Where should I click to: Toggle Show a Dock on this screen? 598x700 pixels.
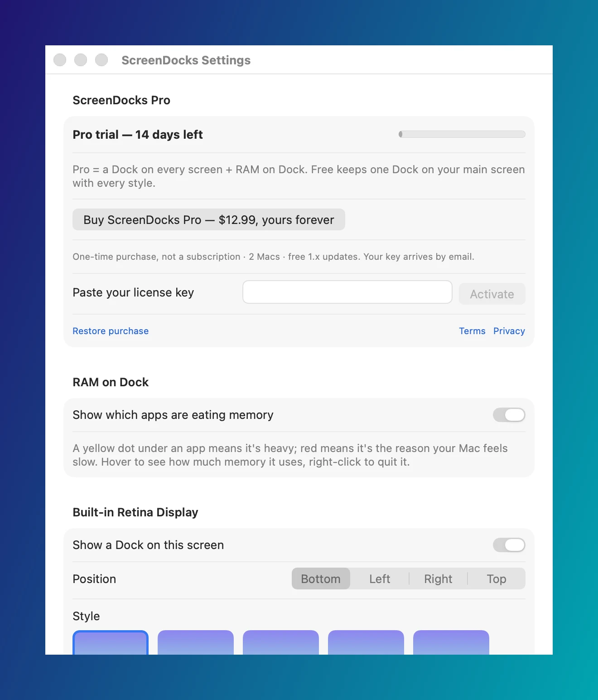tap(509, 545)
